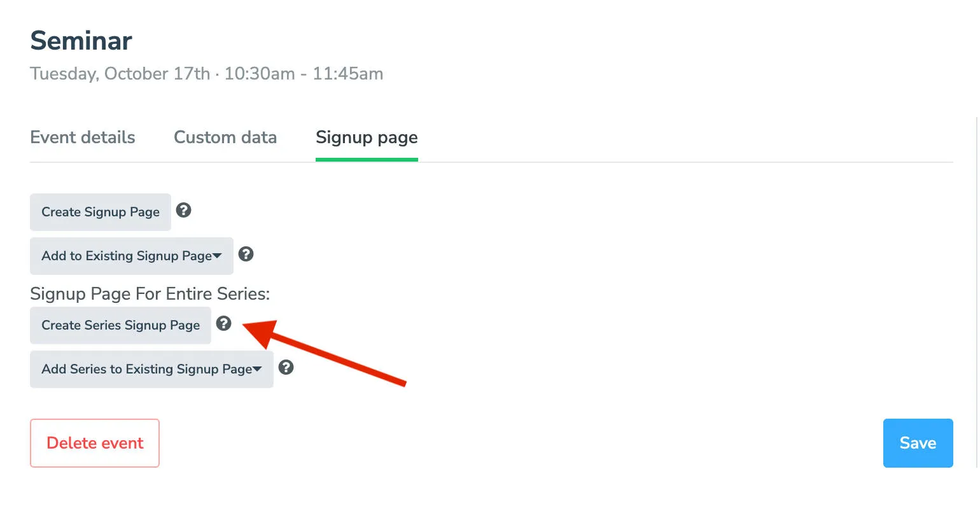The image size is (980, 509).
Task: Select the active Signup page tab
Action: pos(367,137)
